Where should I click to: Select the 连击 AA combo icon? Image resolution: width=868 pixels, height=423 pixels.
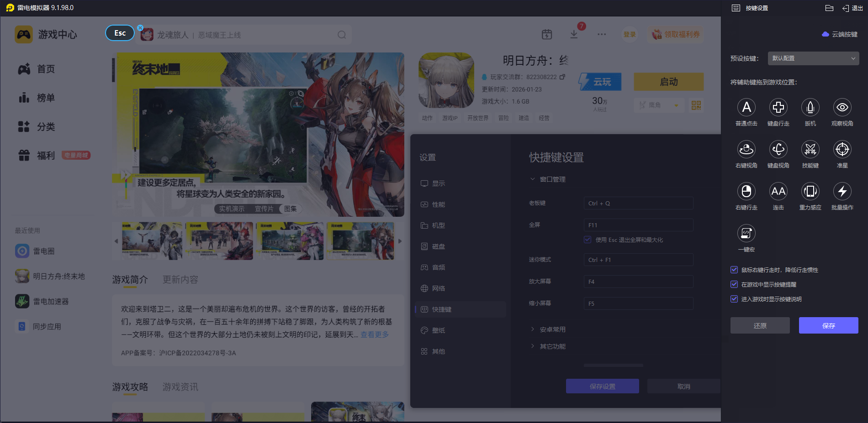coord(778,191)
